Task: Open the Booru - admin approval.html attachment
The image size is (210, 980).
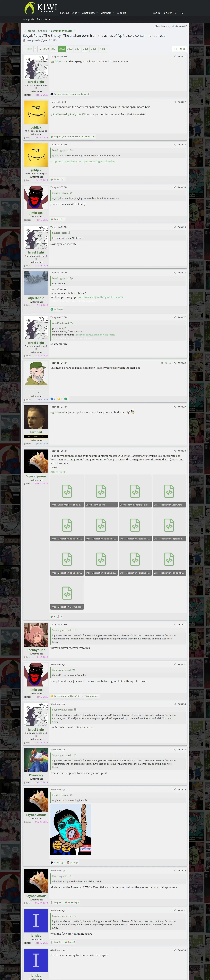Action: point(135,491)
